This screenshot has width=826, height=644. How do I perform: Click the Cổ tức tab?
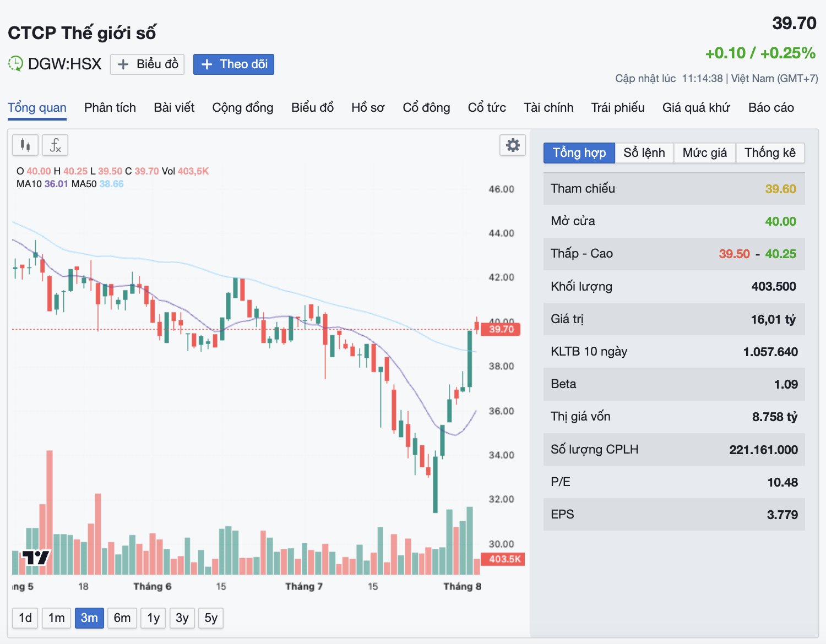487,107
